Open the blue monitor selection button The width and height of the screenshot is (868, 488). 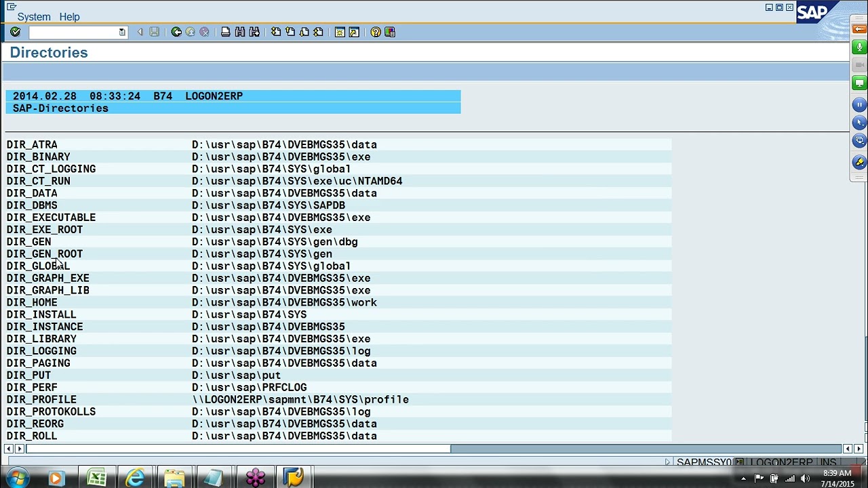(859, 141)
